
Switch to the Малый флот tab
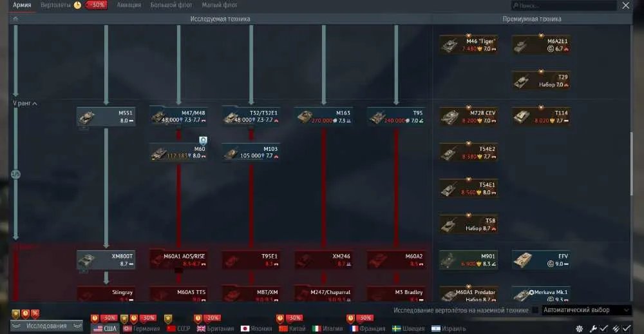pyautogui.click(x=220, y=5)
